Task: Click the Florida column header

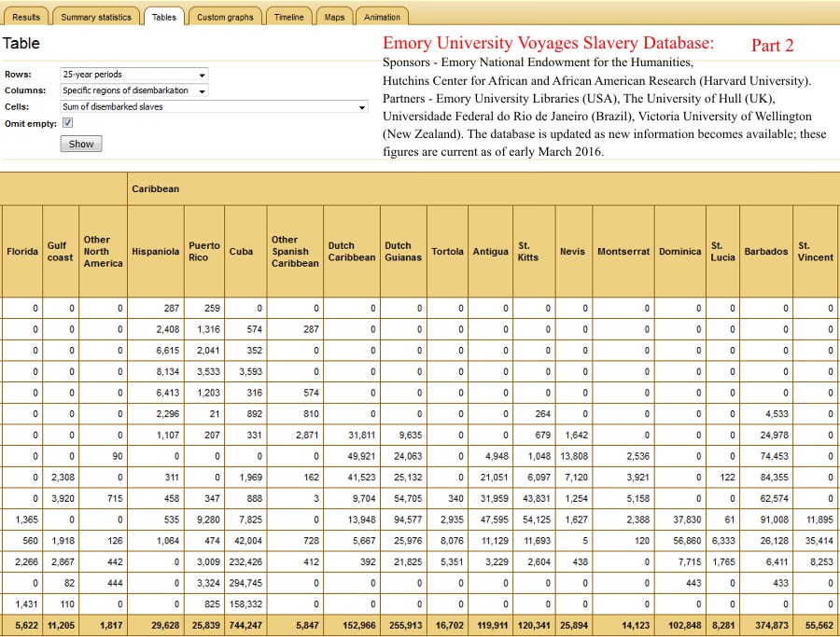Action: 22,252
